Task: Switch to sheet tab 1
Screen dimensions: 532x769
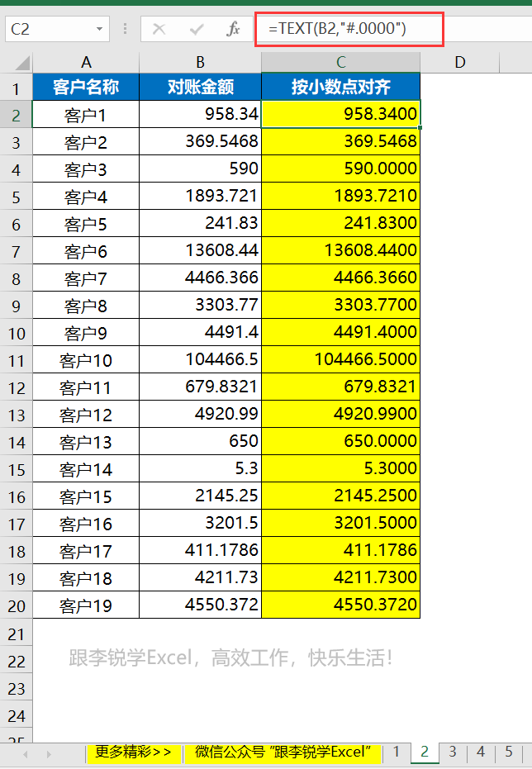Action: (x=397, y=752)
